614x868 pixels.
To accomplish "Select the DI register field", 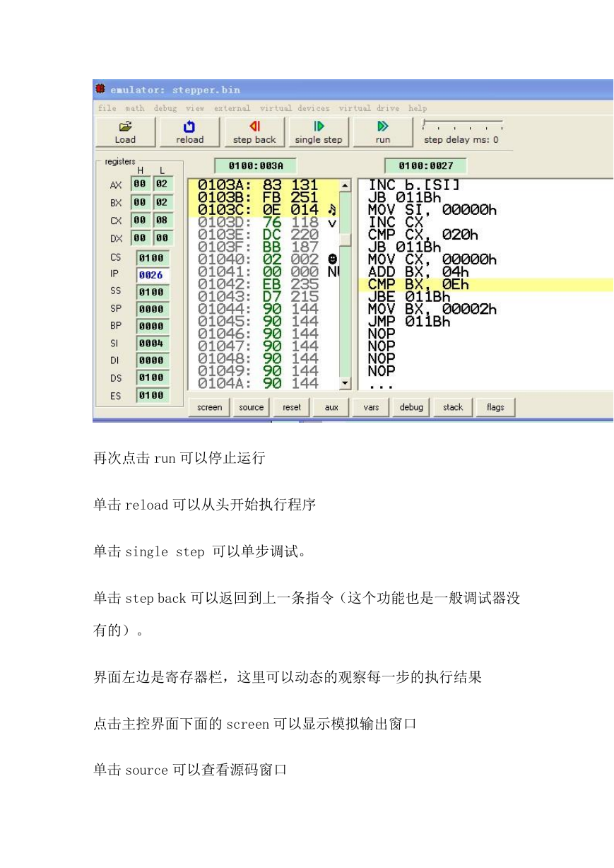I will pos(152,360).
